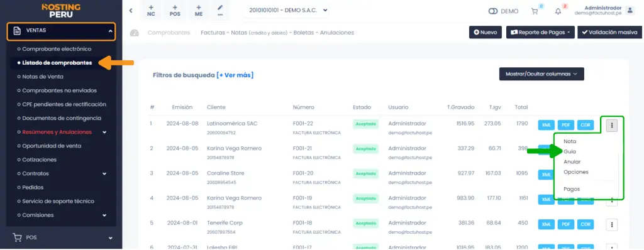Image resolution: width=644 pixels, height=250 pixels.
Task: Download XML for invoice F001-22
Action: pos(547,125)
